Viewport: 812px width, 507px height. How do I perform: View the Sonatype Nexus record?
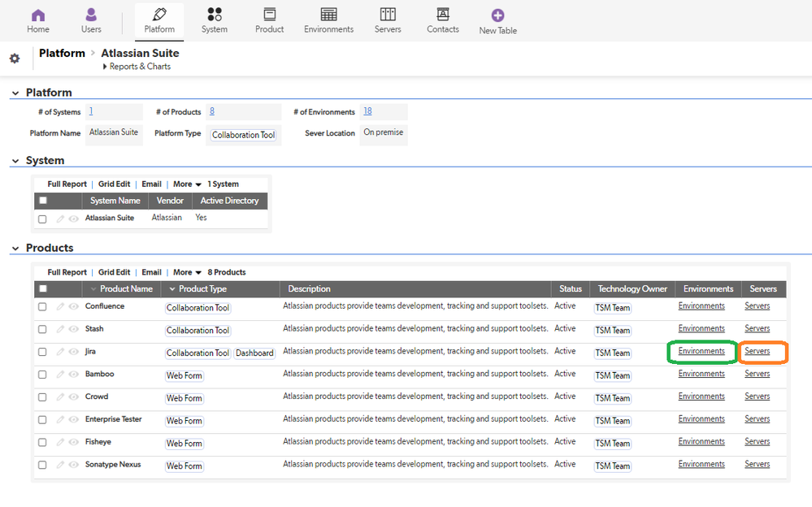(x=73, y=465)
